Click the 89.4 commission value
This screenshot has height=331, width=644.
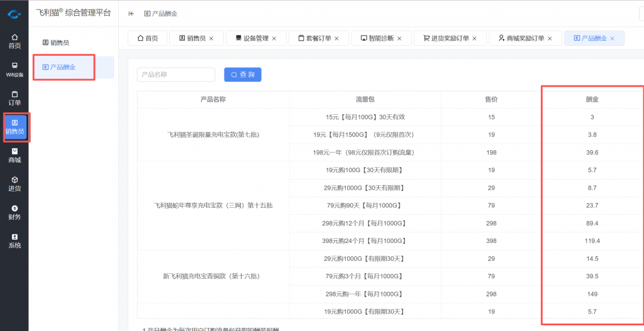click(592, 223)
